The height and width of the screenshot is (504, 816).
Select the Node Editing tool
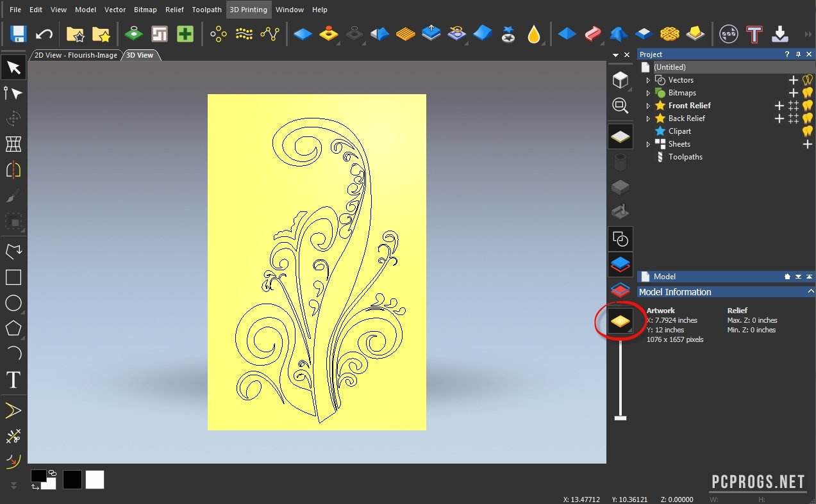click(x=13, y=93)
